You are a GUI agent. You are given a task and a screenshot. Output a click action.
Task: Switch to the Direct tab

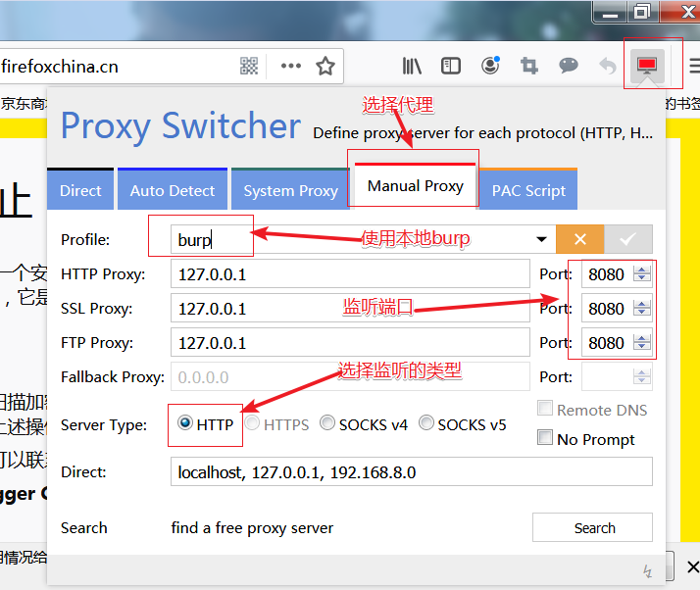pos(80,189)
